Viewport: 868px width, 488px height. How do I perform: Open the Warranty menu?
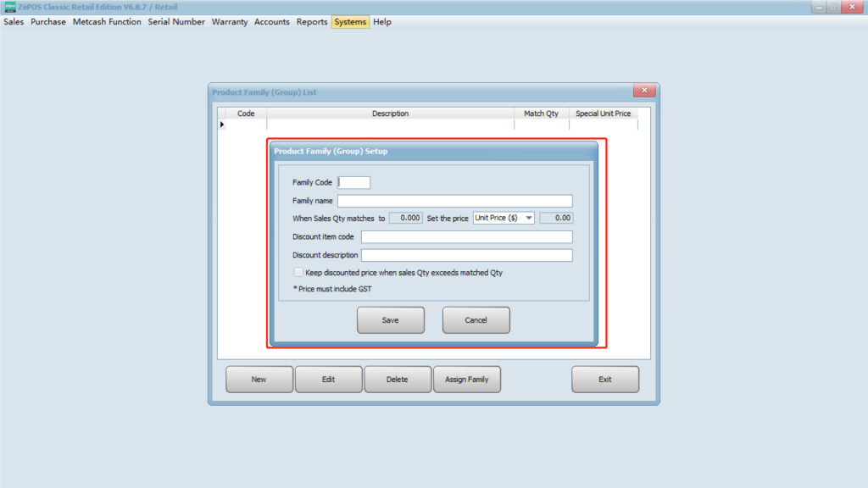pos(230,22)
